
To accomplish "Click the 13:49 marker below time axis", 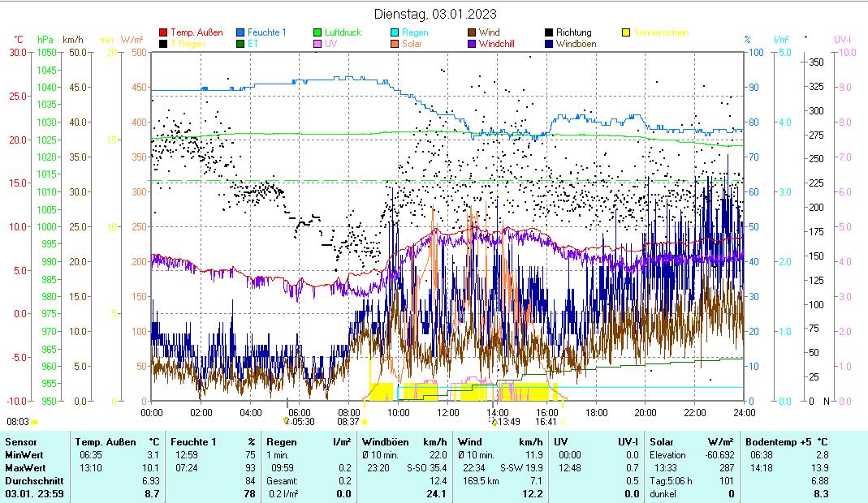I will click(x=507, y=422).
